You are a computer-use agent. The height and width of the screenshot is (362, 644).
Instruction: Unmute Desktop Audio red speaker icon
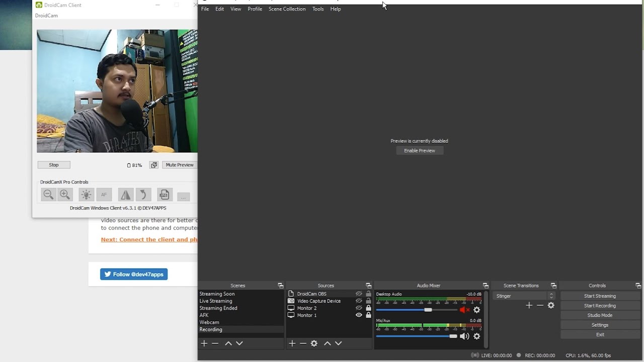pyautogui.click(x=464, y=310)
